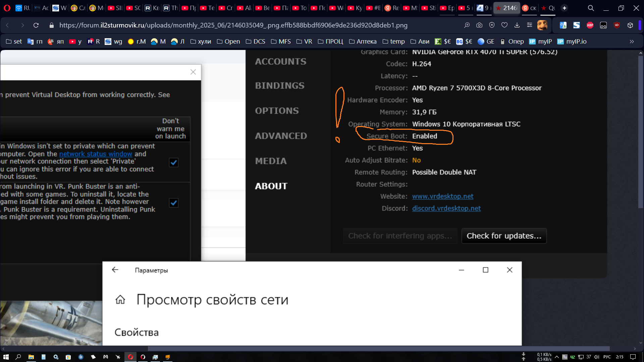Screen dimensions: 644x362
Task: Click the blue S extension icon
Action: (x=577, y=25)
